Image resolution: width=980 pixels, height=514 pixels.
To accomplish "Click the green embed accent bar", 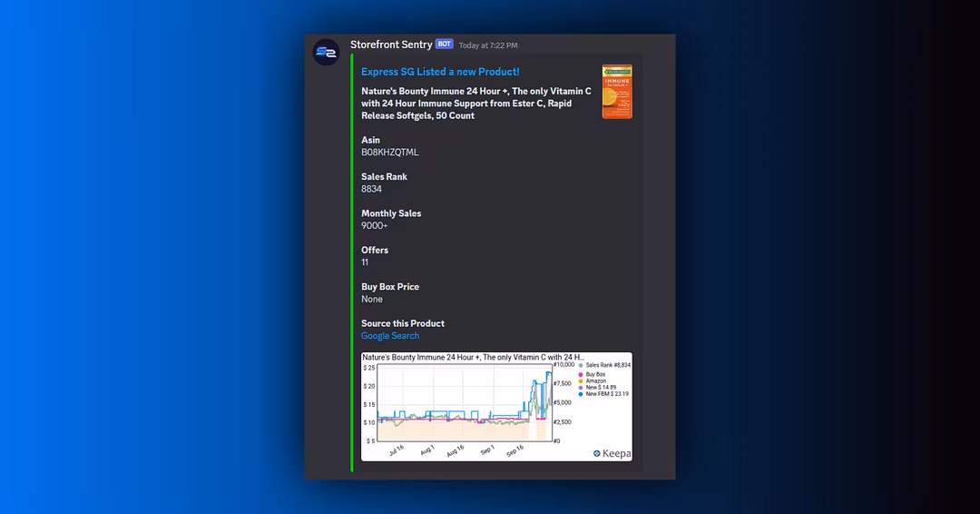I will 352,263.
